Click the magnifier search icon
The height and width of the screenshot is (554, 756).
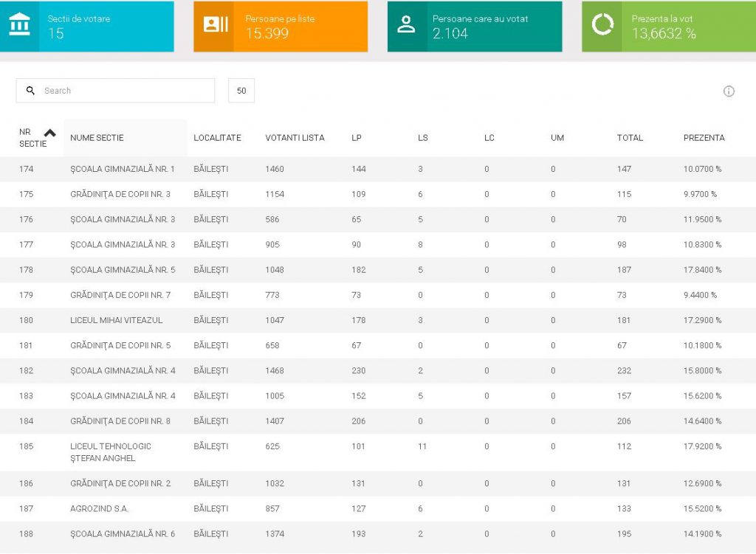coord(30,91)
